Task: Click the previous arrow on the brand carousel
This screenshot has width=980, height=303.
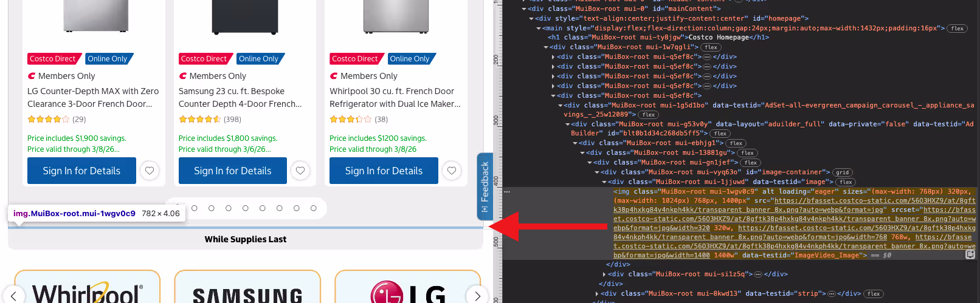Action: pos(13,296)
